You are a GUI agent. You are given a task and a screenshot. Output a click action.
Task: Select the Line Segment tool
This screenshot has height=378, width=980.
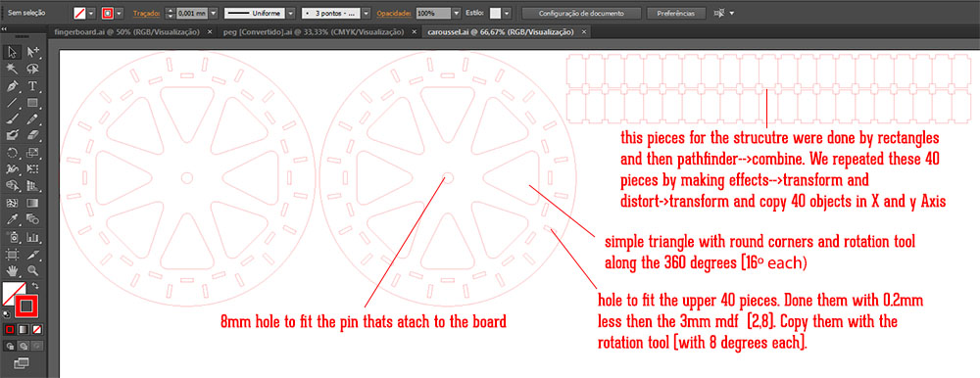[12, 103]
